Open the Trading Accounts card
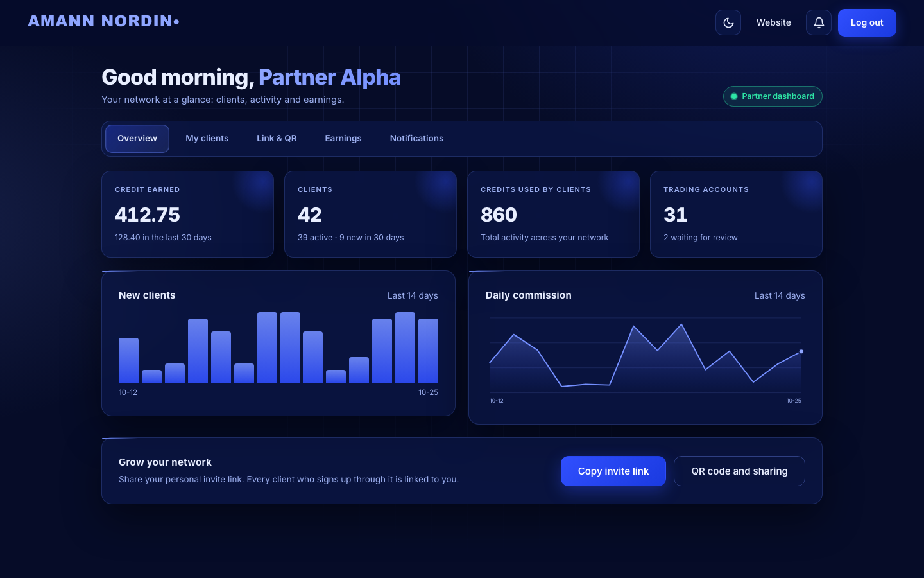Viewport: 924px width, 578px height. [x=736, y=214]
